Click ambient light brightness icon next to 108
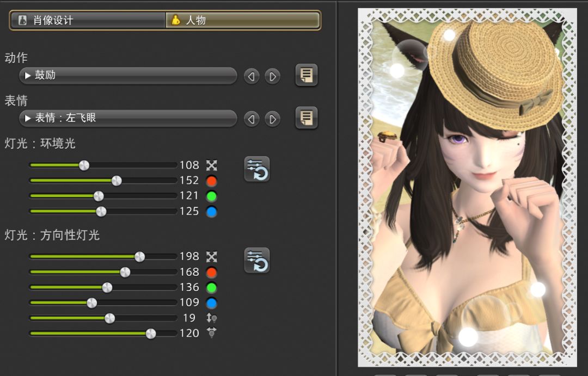This screenshot has height=376, width=588. point(211,165)
